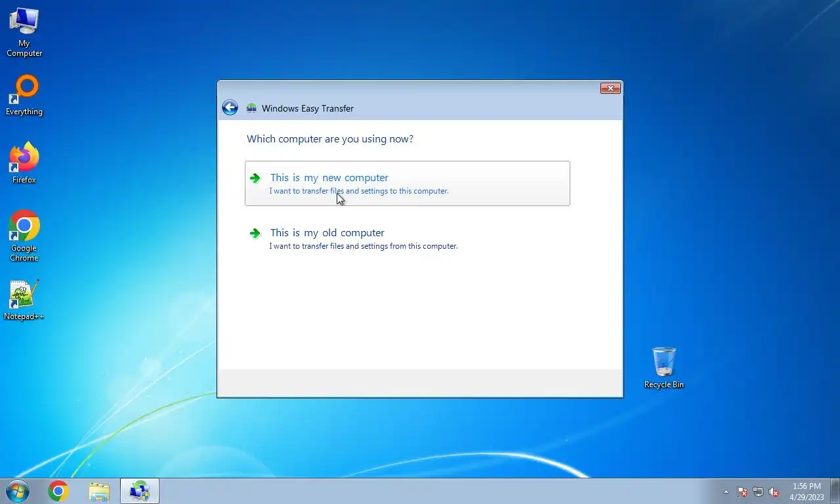
Task: Click Windows Easy Transfer taskbar button
Action: tap(140, 491)
